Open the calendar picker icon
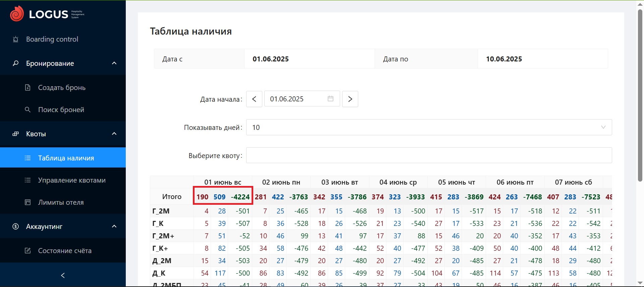This screenshot has height=287, width=644. [x=330, y=99]
